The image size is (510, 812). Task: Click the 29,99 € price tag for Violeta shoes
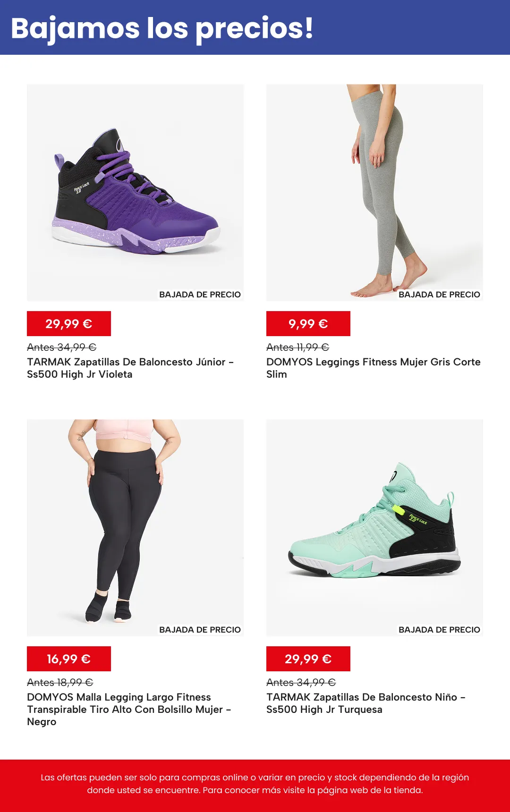tap(69, 324)
